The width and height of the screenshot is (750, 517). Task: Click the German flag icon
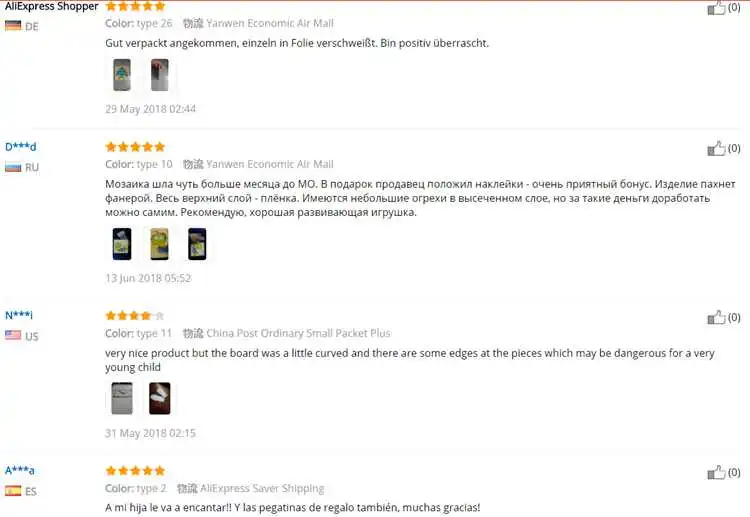point(13,26)
